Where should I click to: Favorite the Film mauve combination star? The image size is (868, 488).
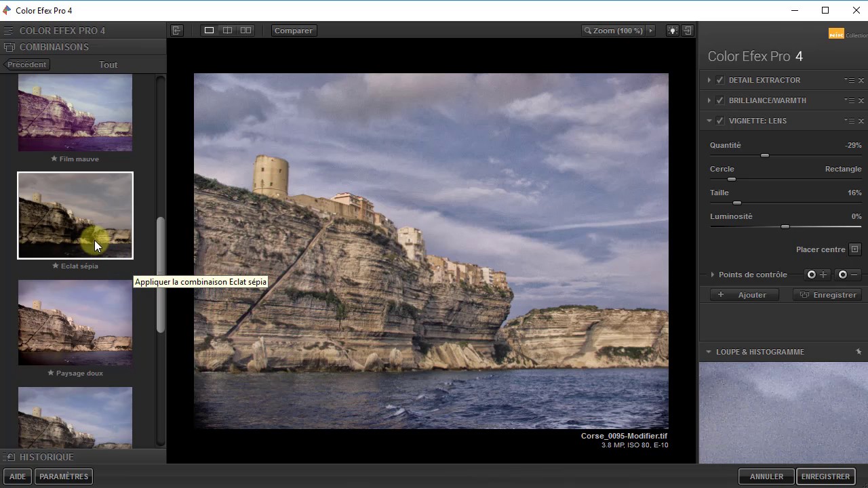point(54,159)
